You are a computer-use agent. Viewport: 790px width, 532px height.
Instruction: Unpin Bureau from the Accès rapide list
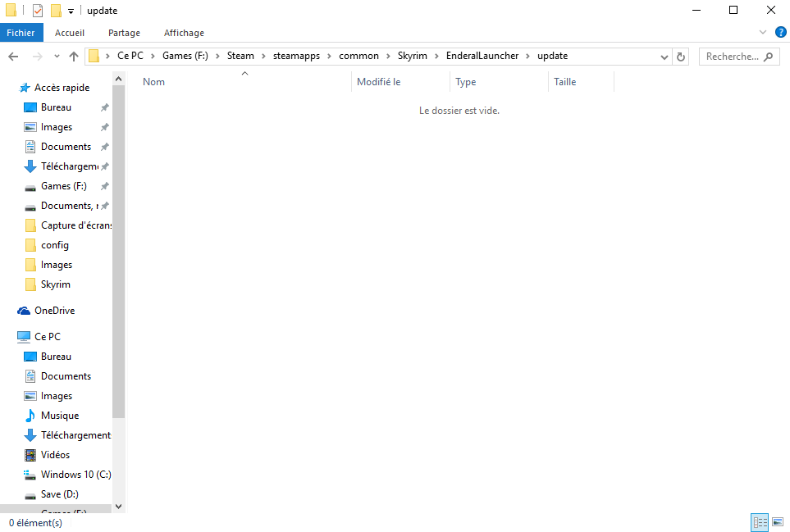tap(104, 107)
